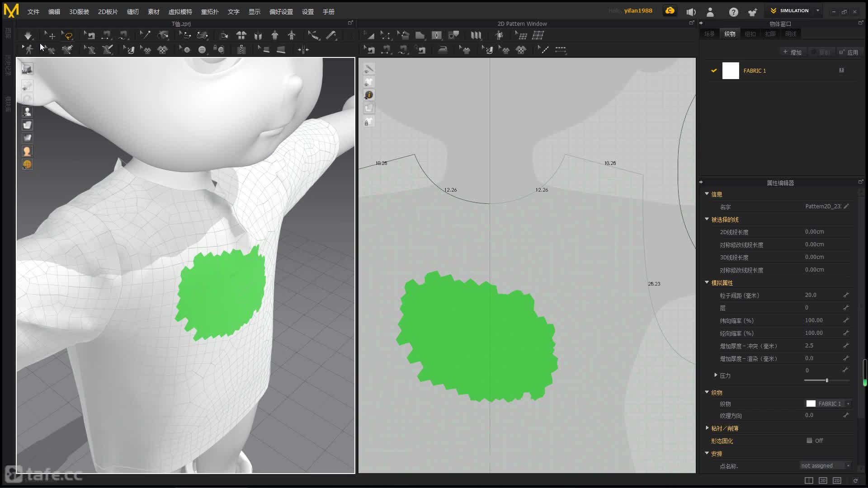Open the user account profile icon
Screen dimensions: 868x488
point(710,12)
